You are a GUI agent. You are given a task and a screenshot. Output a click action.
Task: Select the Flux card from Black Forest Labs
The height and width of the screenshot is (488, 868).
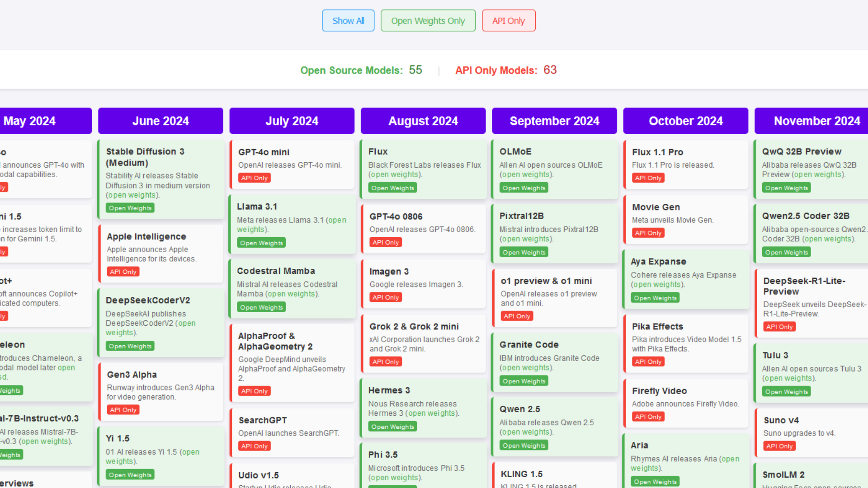point(423,169)
